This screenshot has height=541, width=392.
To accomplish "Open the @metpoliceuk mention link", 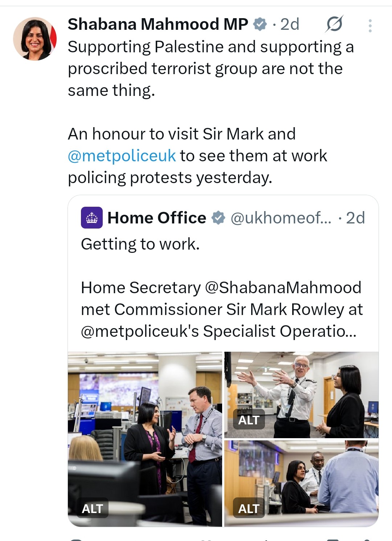I will pos(122,156).
